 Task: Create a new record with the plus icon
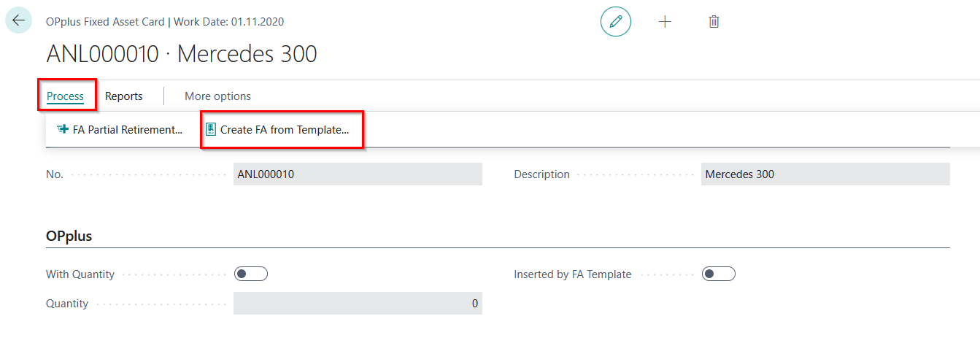(665, 22)
